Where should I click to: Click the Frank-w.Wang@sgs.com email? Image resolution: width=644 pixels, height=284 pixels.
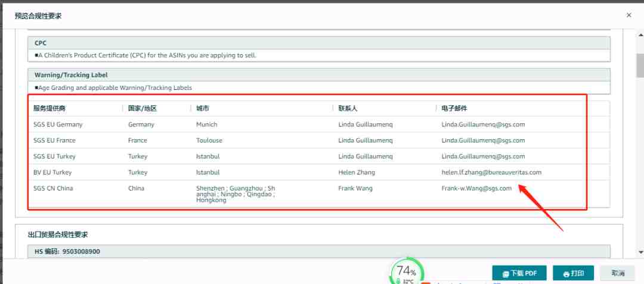(x=476, y=188)
